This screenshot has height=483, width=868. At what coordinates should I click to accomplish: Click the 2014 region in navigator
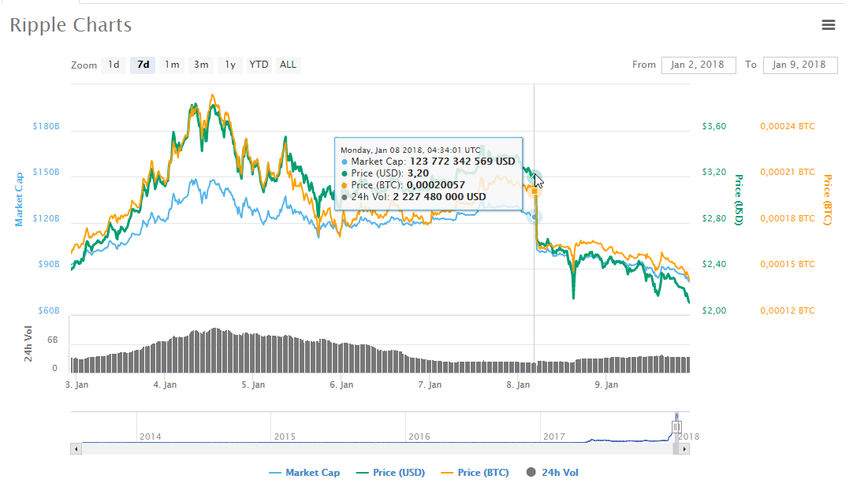click(x=150, y=437)
